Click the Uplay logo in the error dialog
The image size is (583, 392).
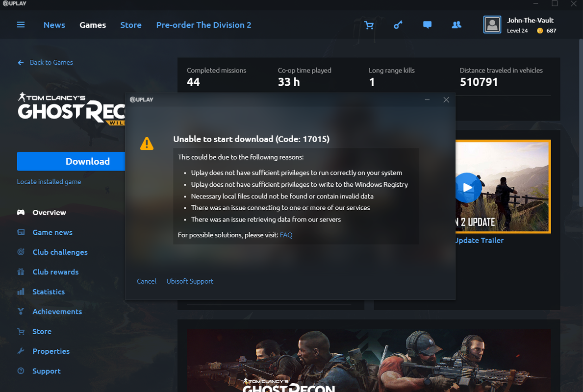(141, 99)
